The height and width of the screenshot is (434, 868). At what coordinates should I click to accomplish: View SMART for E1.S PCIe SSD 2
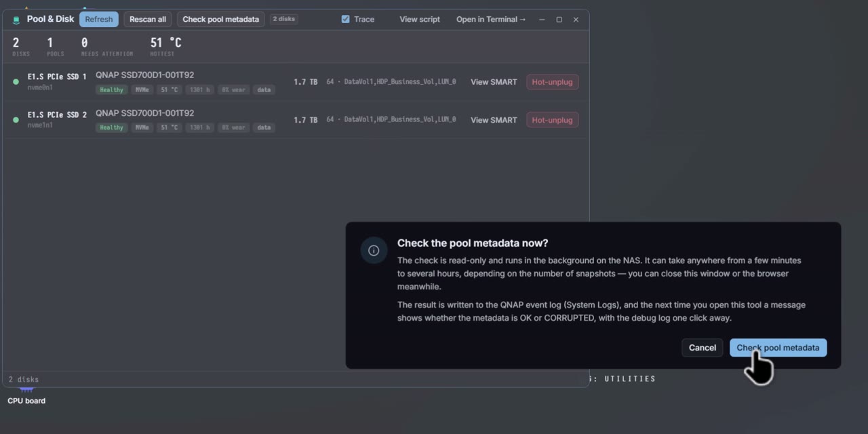click(x=494, y=120)
